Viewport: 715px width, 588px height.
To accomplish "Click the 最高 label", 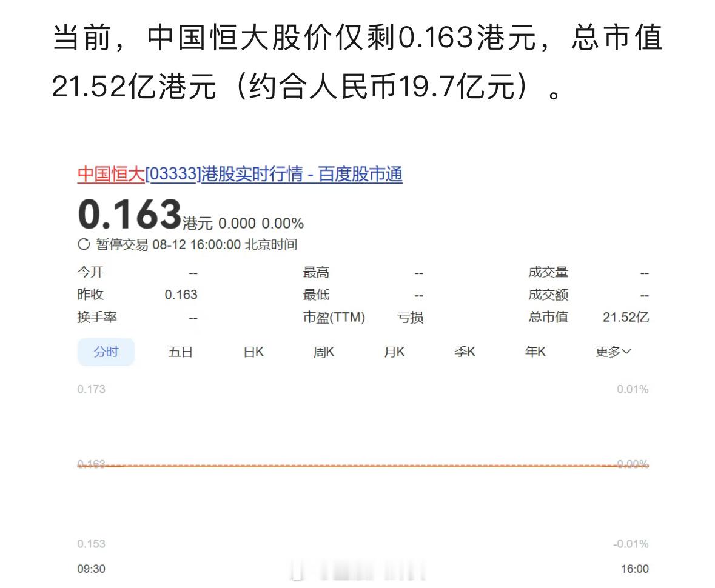I will pos(316,273).
